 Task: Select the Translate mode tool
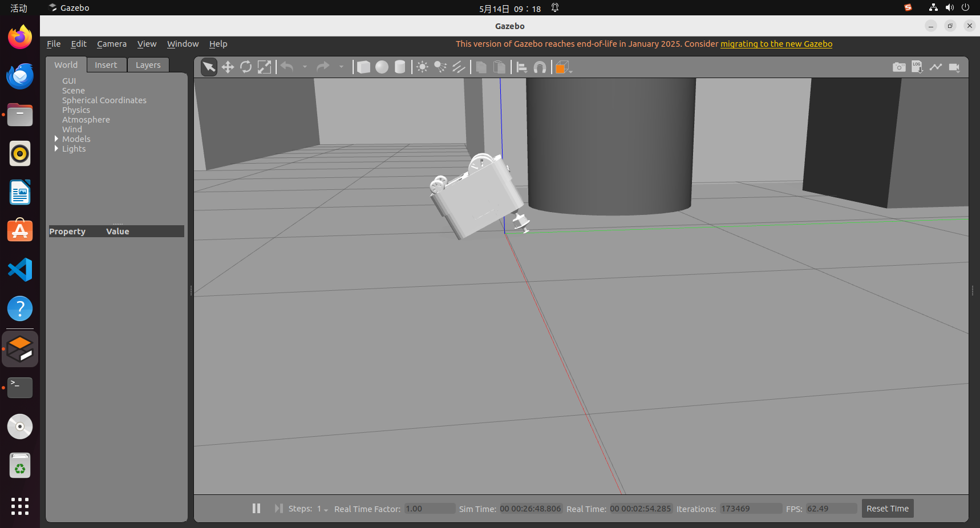pos(228,67)
